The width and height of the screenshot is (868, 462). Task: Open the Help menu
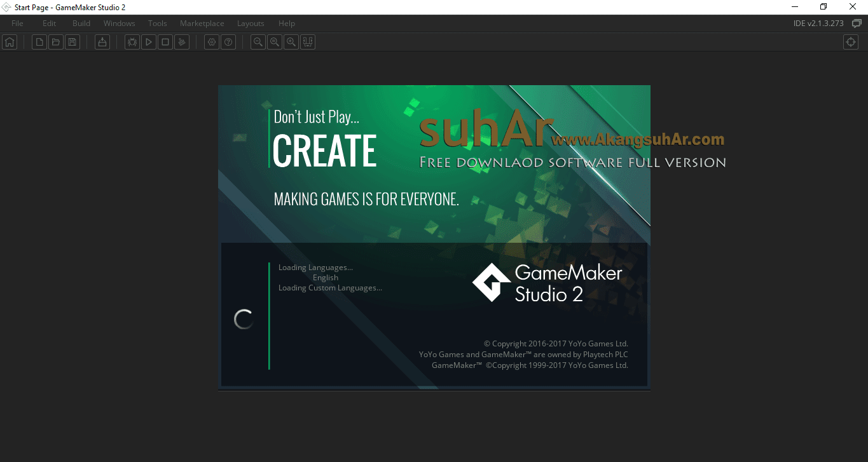[287, 24]
